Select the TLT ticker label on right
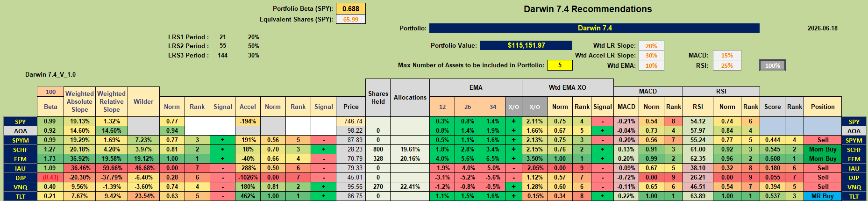 [x=854, y=196]
